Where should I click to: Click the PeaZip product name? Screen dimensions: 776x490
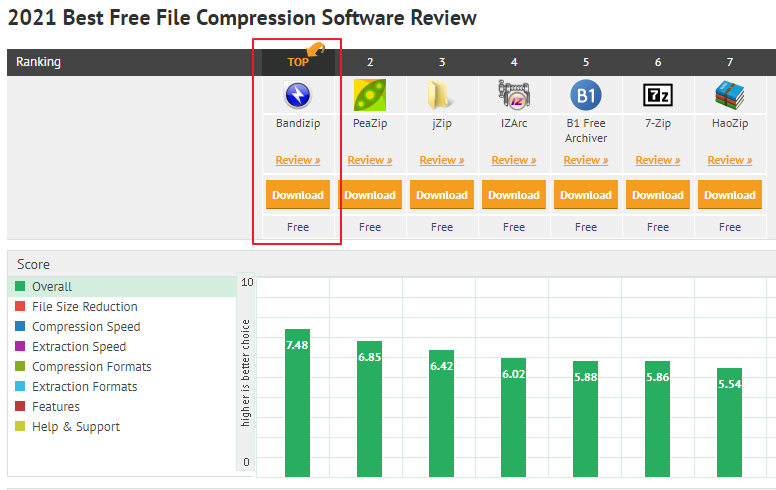coord(370,123)
